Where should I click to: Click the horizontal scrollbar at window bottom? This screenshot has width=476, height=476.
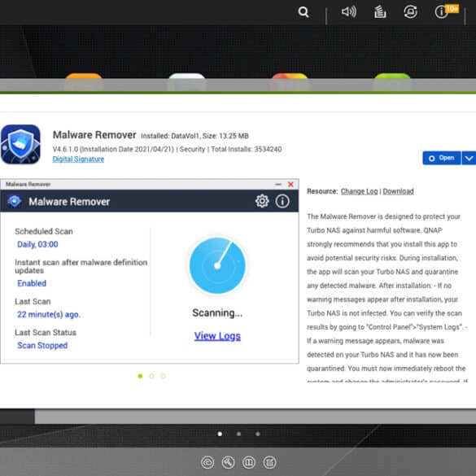pyautogui.click(x=255, y=417)
